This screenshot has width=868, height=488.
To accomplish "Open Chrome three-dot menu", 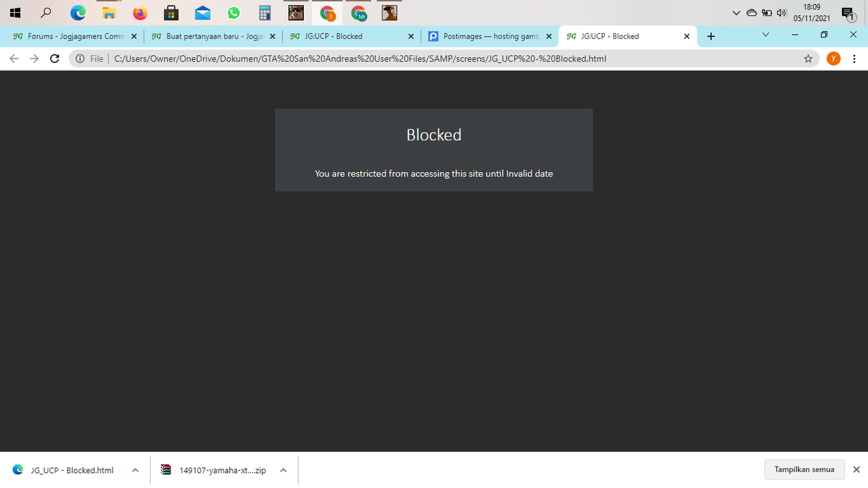I will pyautogui.click(x=854, y=59).
